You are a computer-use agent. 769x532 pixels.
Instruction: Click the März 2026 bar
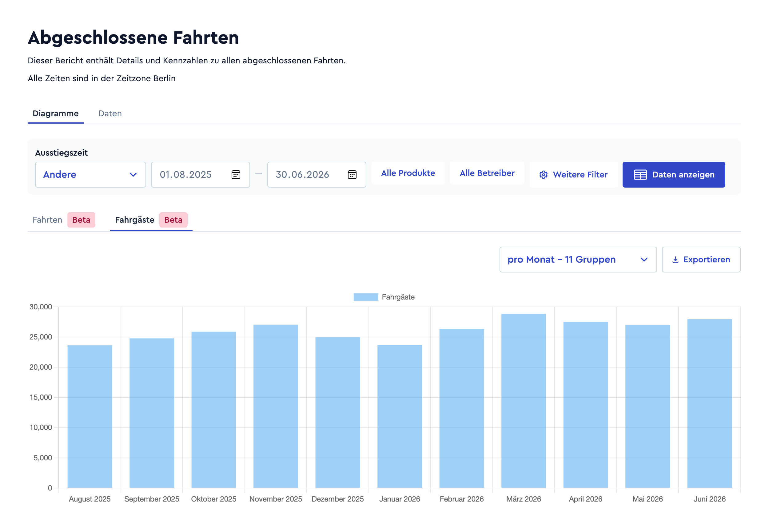pos(523,401)
